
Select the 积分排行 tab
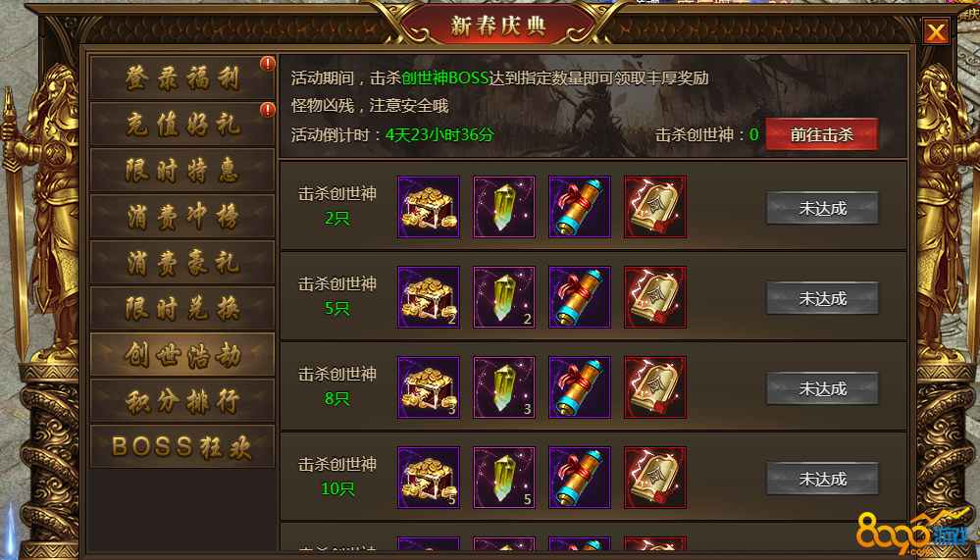point(181,400)
